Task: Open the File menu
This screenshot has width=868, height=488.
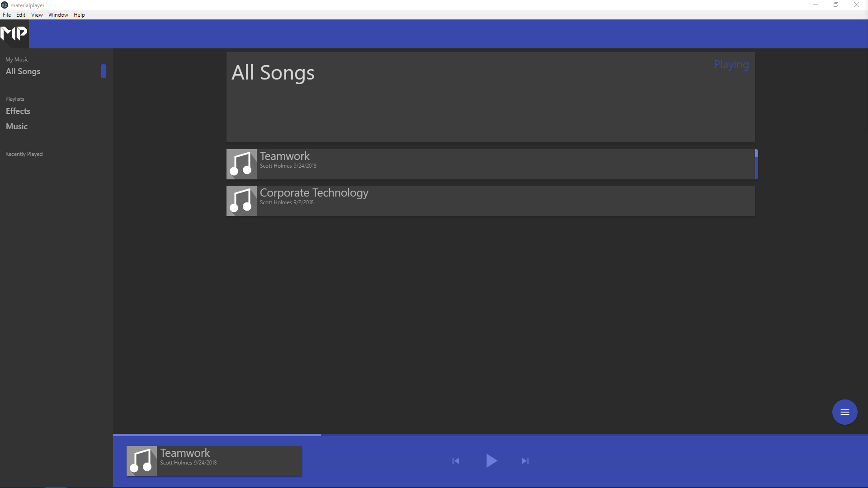Action: (7, 15)
